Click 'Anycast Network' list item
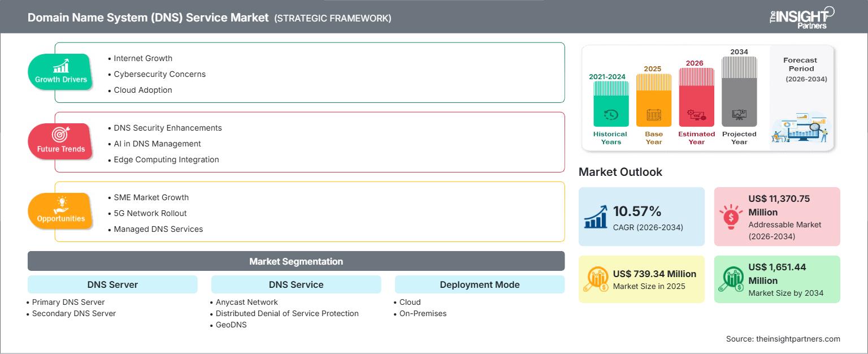This screenshot has height=354, width=868. pyautogui.click(x=247, y=302)
